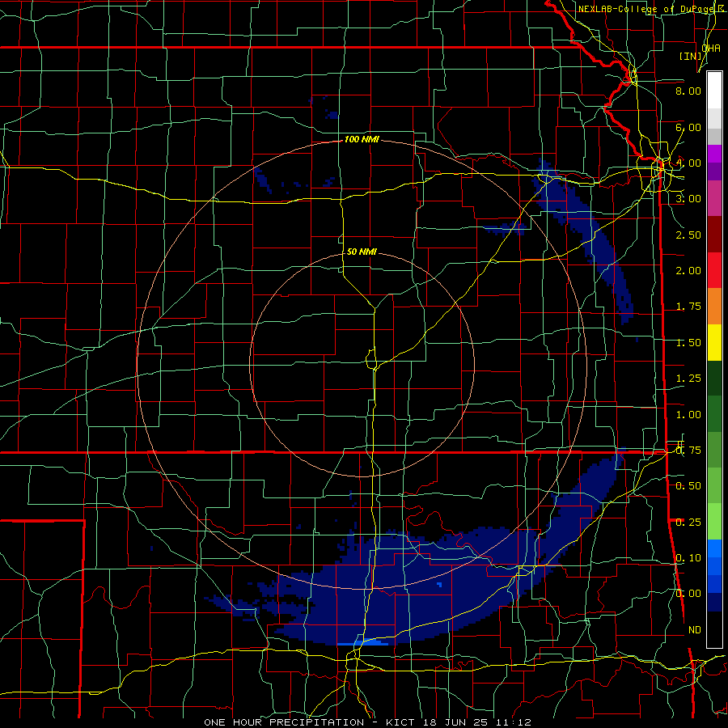Click the 8.00 legend value
Image resolution: width=728 pixels, height=728 pixels.
pos(688,91)
